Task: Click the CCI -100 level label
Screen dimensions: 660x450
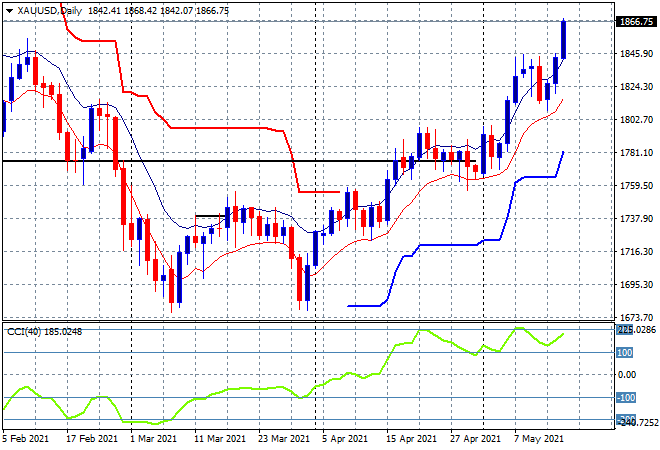Action: (626, 397)
